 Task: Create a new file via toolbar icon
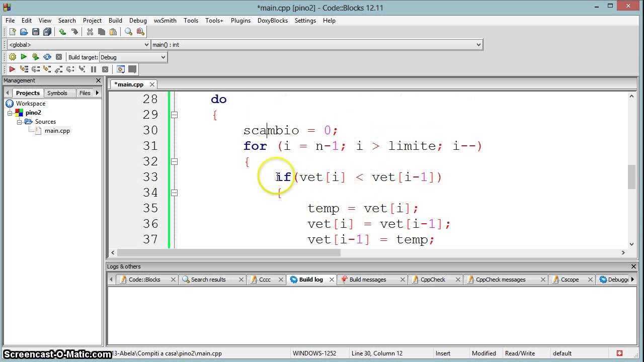coord(13,32)
